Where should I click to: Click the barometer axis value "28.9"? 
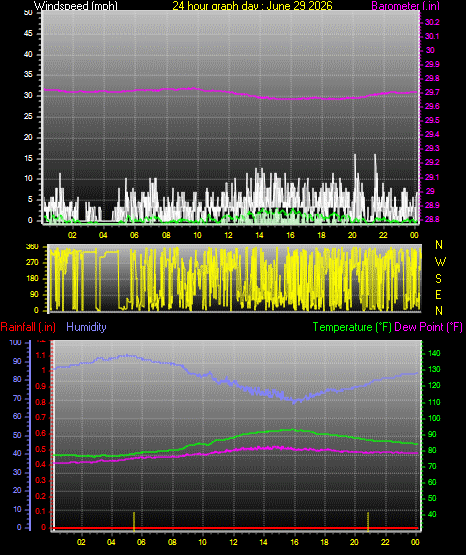pyautogui.click(x=432, y=205)
